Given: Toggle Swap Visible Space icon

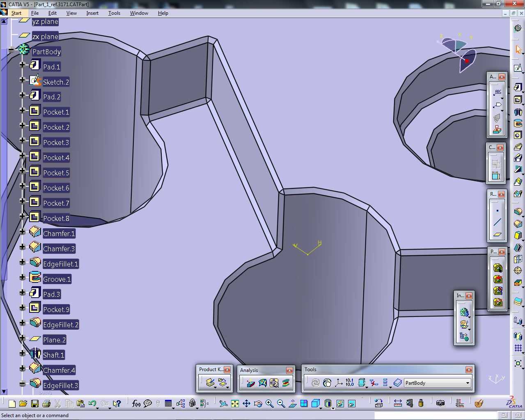Looking at the screenshot, I should tap(351, 404).
